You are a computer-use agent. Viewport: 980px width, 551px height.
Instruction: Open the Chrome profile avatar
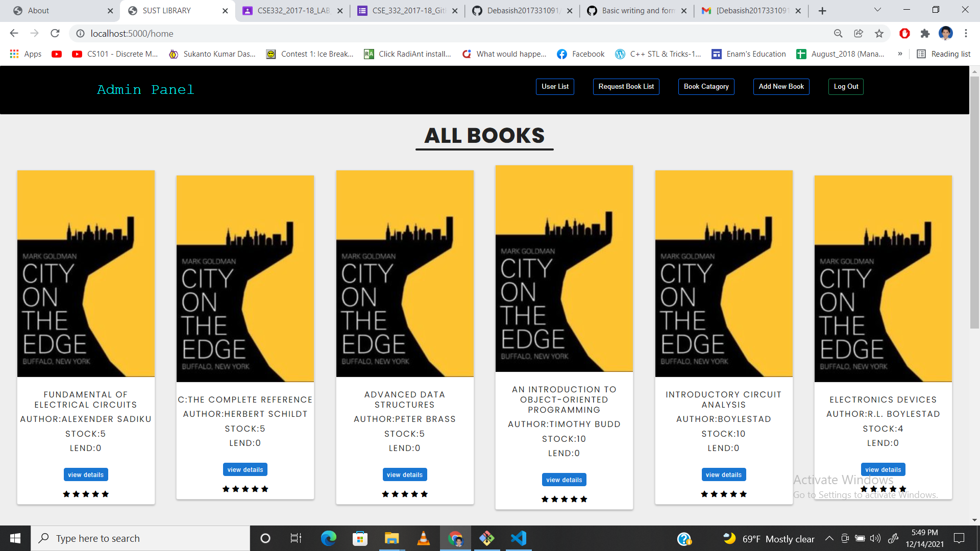(x=947, y=33)
